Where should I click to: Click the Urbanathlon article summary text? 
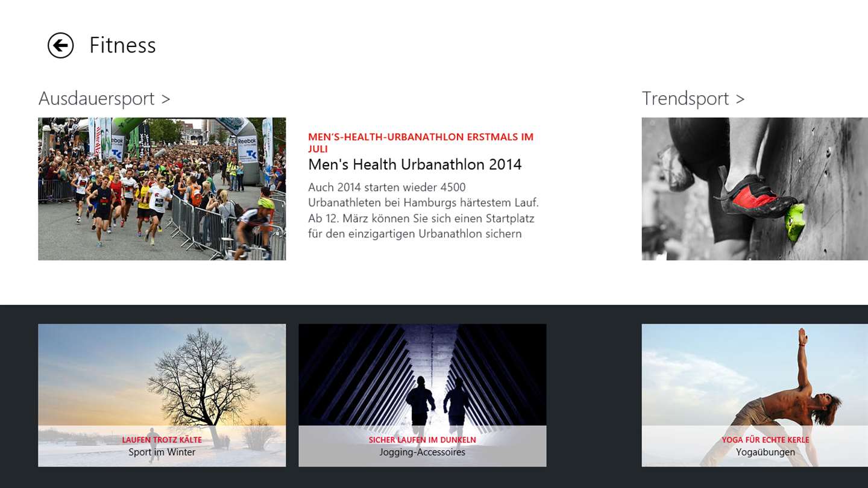423,210
